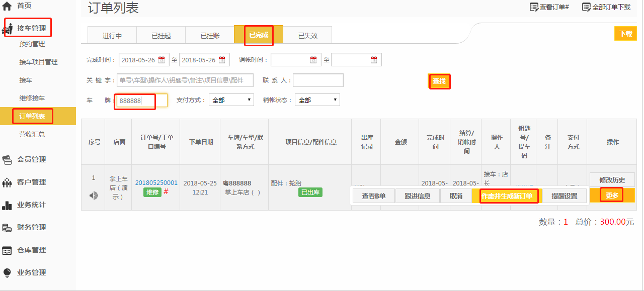Click the 全部订单下载 icon at top
This screenshot has width=644, height=291.
click(x=586, y=7)
